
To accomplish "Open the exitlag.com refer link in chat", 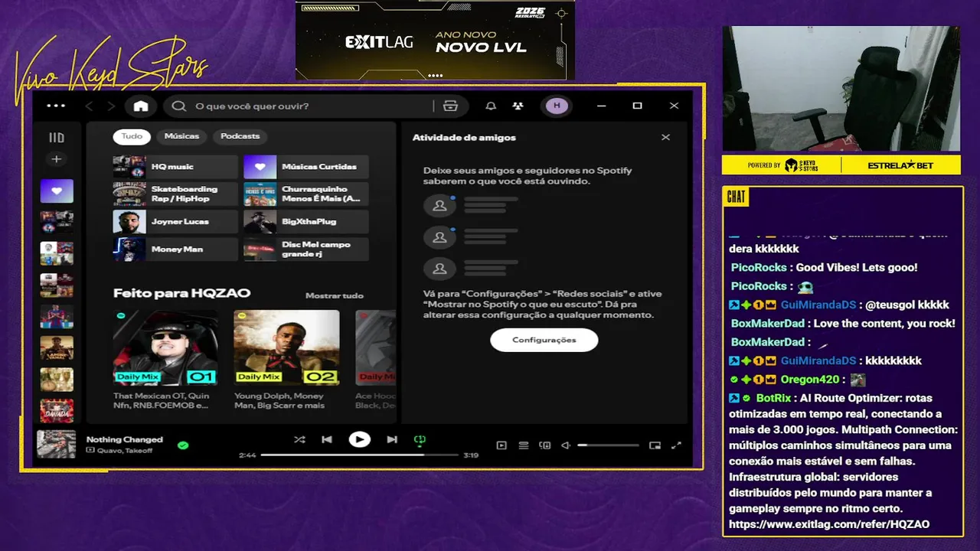I will coord(829,524).
